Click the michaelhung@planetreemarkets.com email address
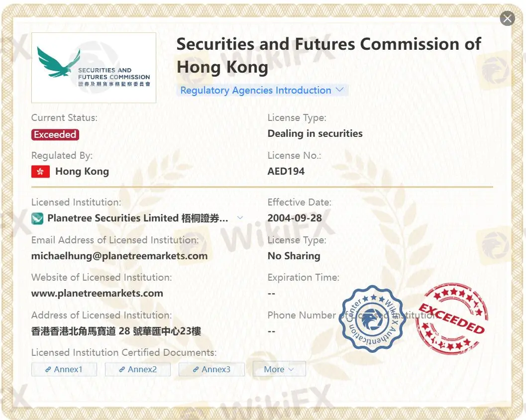The width and height of the screenshot is (526, 420). click(119, 256)
